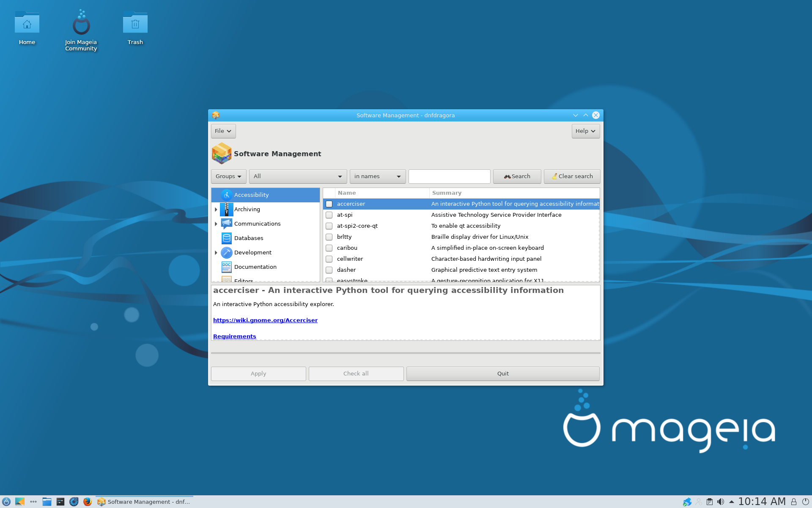Check the caribou package checkbox
Image resolution: width=812 pixels, height=508 pixels.
click(329, 248)
